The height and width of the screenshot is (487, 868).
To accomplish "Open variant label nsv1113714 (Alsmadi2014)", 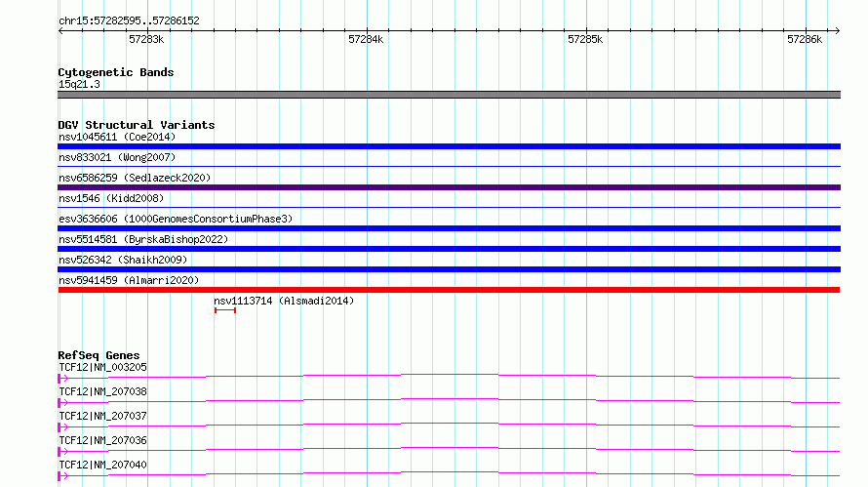I will pyautogui.click(x=284, y=301).
